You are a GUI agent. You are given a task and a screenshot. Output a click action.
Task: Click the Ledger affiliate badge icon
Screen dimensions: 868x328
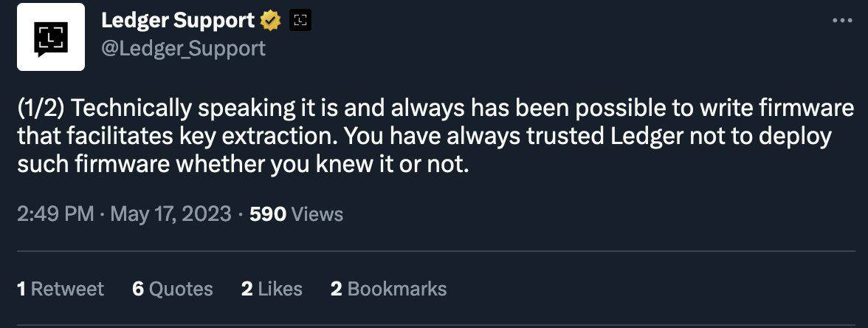coord(300,21)
